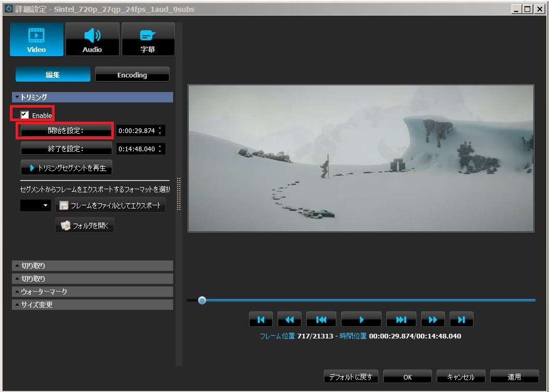Start playback with the play button

click(361, 319)
